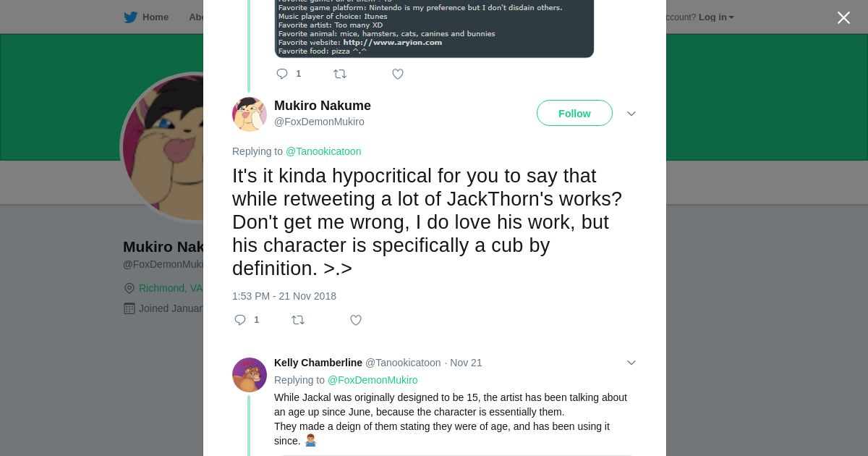Open @Tanookicatoon link in Replying to line

tap(323, 151)
